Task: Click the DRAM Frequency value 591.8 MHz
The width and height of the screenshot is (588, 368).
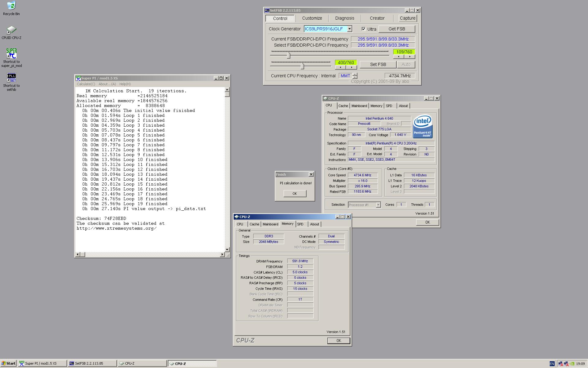Action: point(300,261)
